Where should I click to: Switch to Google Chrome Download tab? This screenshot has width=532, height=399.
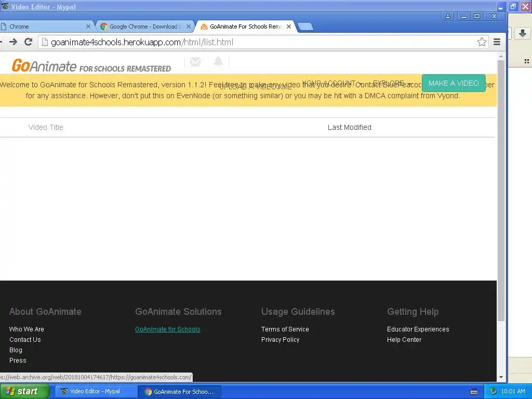[x=145, y=26]
